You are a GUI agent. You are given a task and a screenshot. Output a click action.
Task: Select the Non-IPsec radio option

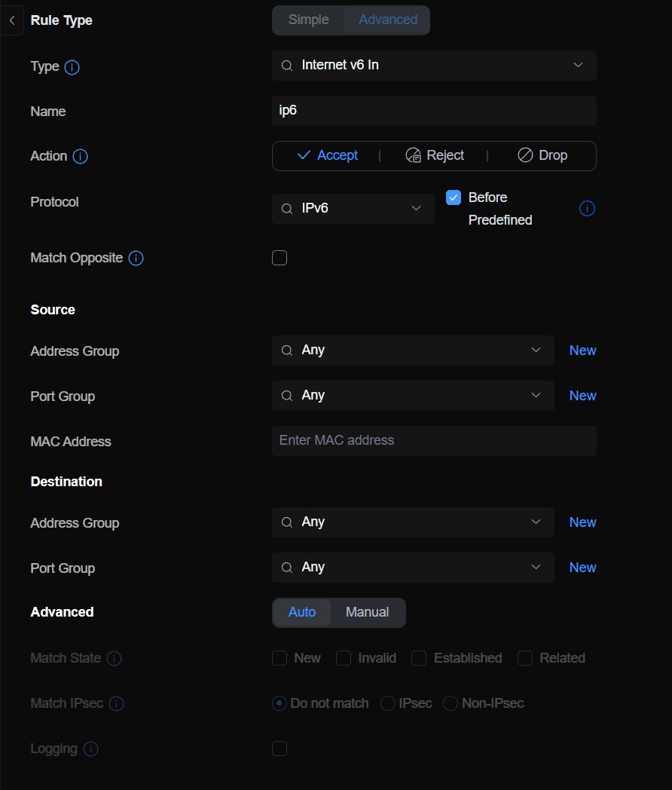coord(451,703)
